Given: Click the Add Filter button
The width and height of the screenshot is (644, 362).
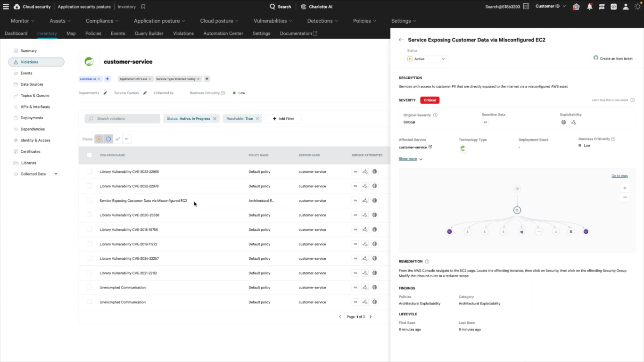Looking at the screenshot, I should click(283, 119).
